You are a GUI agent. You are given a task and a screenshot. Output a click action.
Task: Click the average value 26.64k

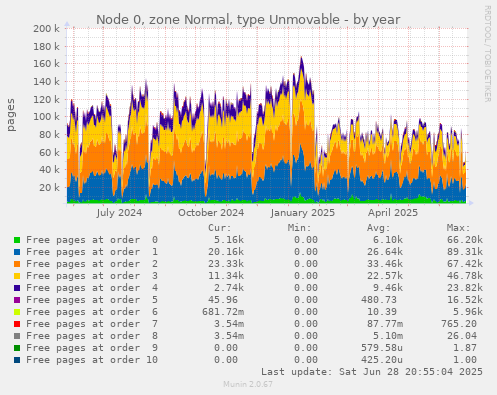tap(385, 252)
